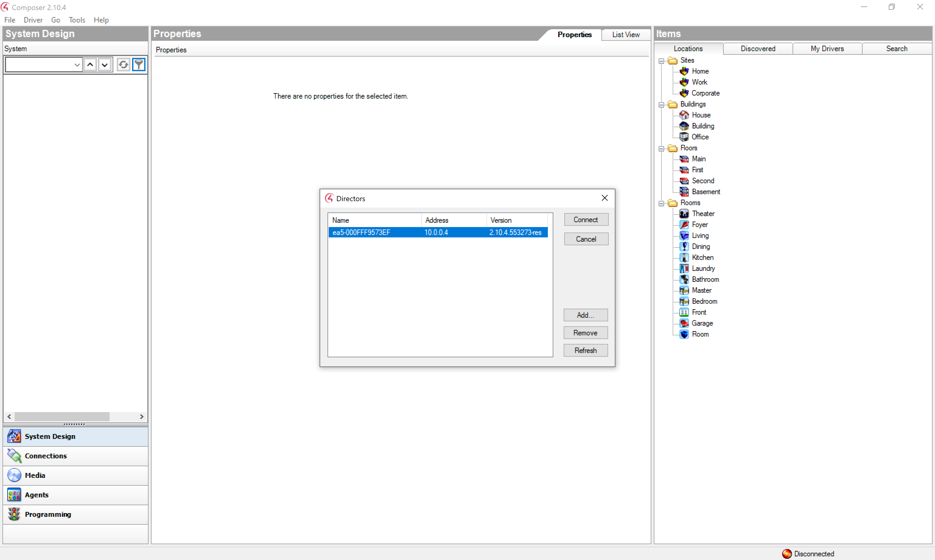Open the Agents pane icon
The width and height of the screenshot is (935, 560).
pos(14,495)
